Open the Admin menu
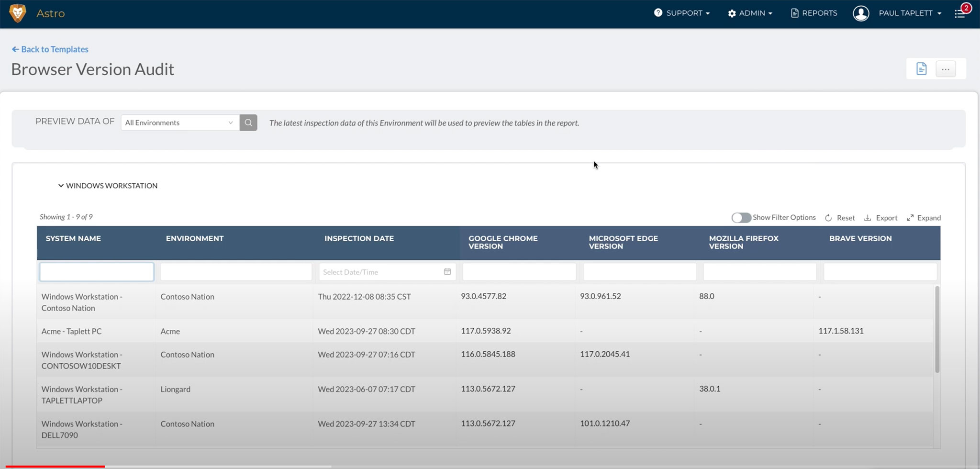 point(750,13)
